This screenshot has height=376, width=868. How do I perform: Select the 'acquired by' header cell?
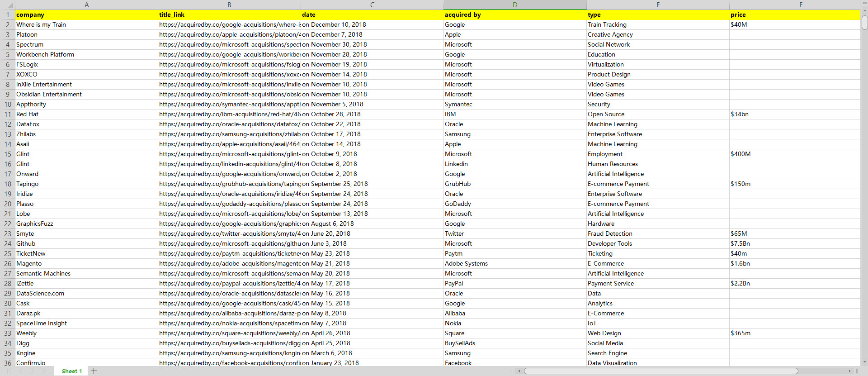(514, 15)
